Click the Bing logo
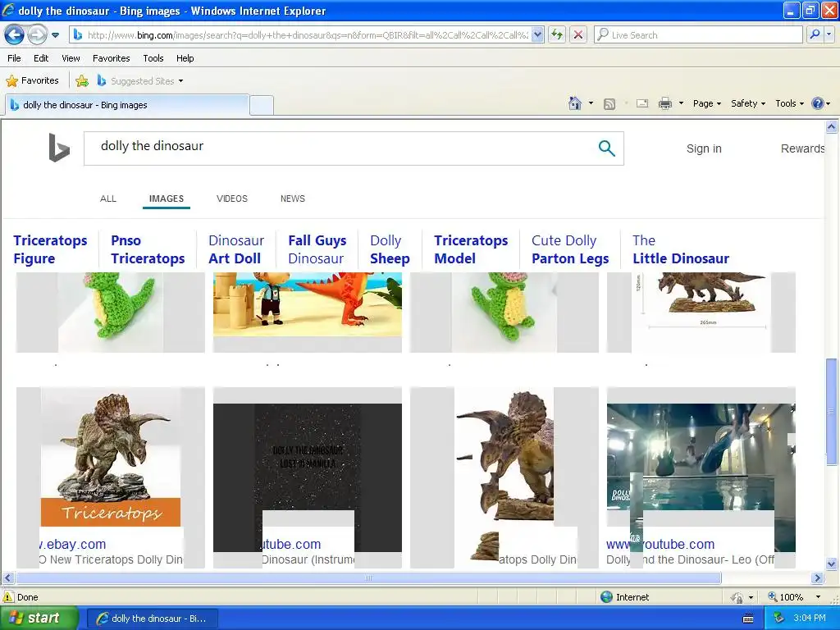 59,148
